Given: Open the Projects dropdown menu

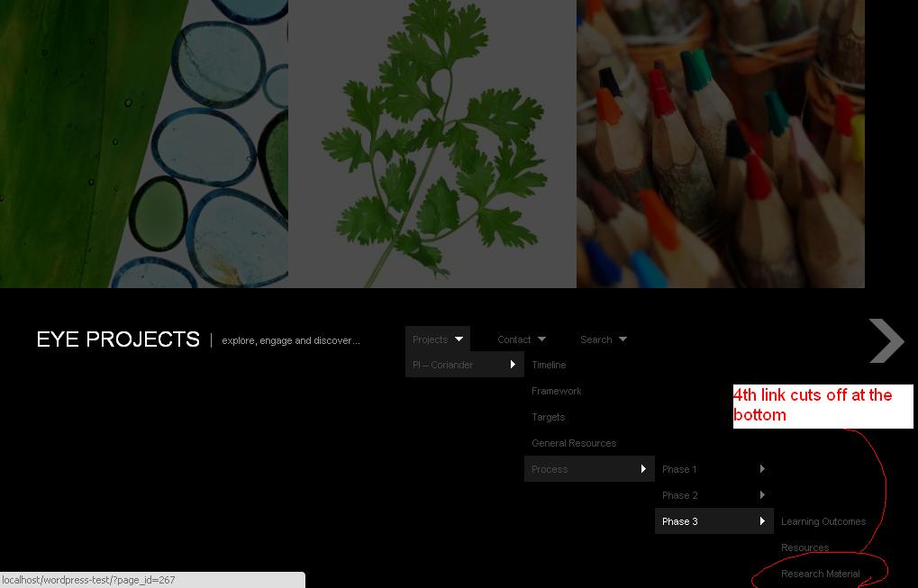Looking at the screenshot, I should 437,339.
